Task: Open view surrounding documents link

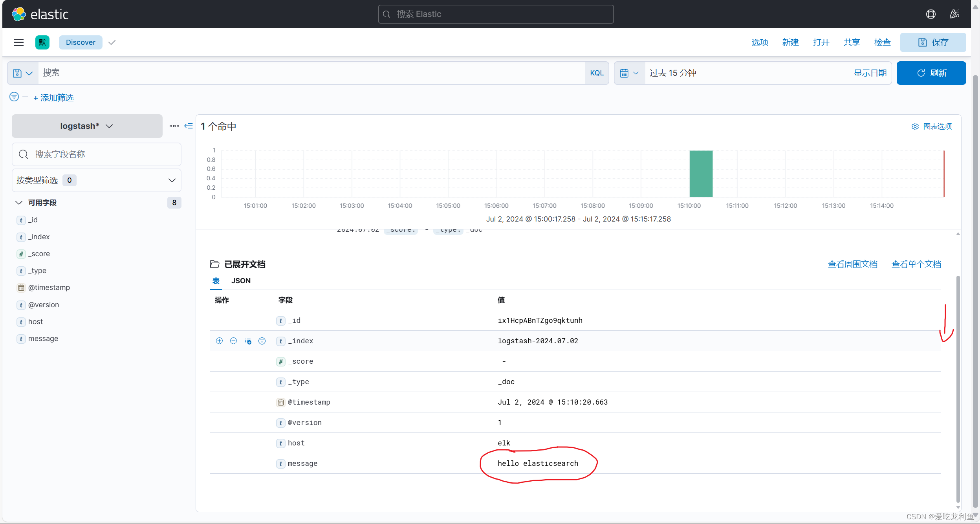Action: point(852,264)
